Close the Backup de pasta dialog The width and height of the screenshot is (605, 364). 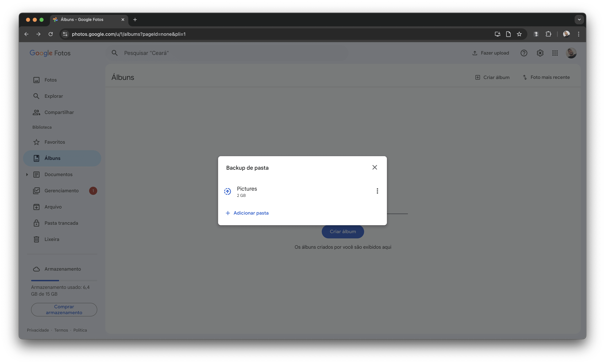pyautogui.click(x=374, y=167)
